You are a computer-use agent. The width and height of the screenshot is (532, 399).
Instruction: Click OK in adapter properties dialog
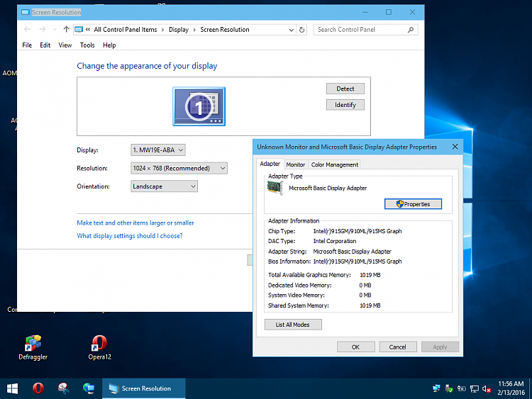pyautogui.click(x=355, y=347)
